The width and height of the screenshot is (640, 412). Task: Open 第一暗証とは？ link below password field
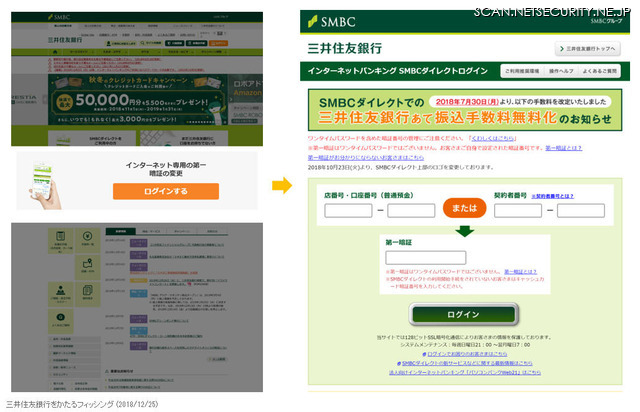pos(520,272)
